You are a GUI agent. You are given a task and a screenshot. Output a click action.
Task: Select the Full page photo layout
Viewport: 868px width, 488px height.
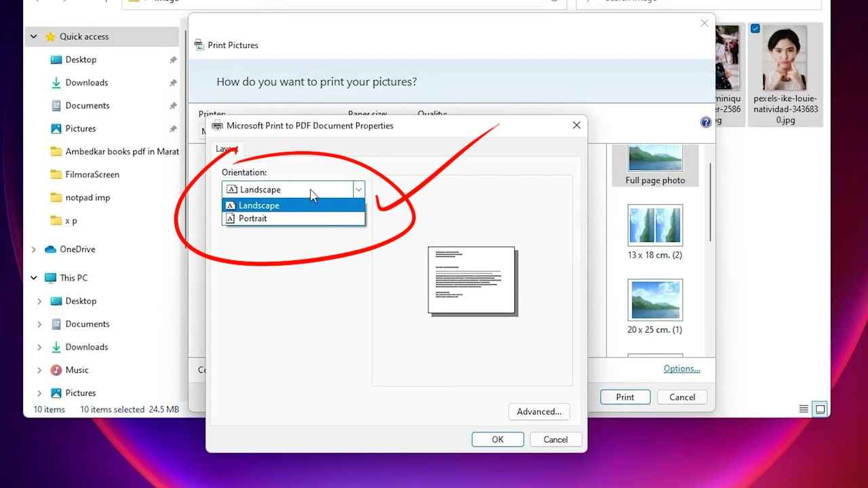(654, 163)
